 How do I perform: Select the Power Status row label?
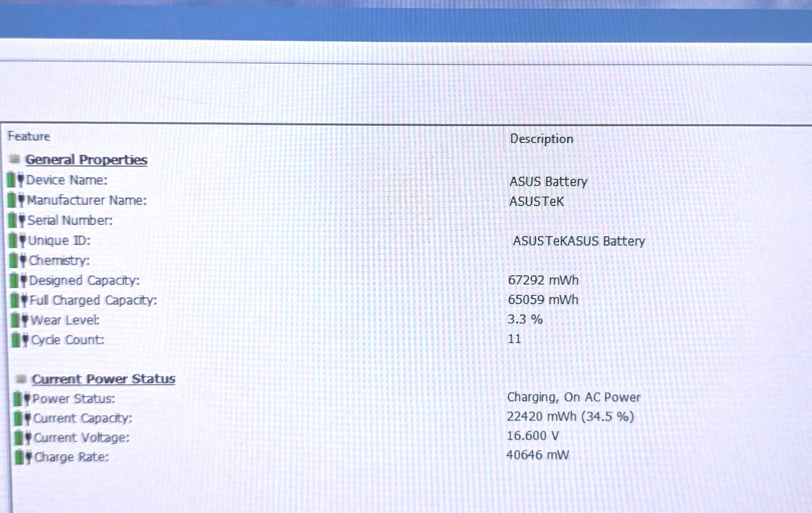pyautogui.click(x=74, y=399)
